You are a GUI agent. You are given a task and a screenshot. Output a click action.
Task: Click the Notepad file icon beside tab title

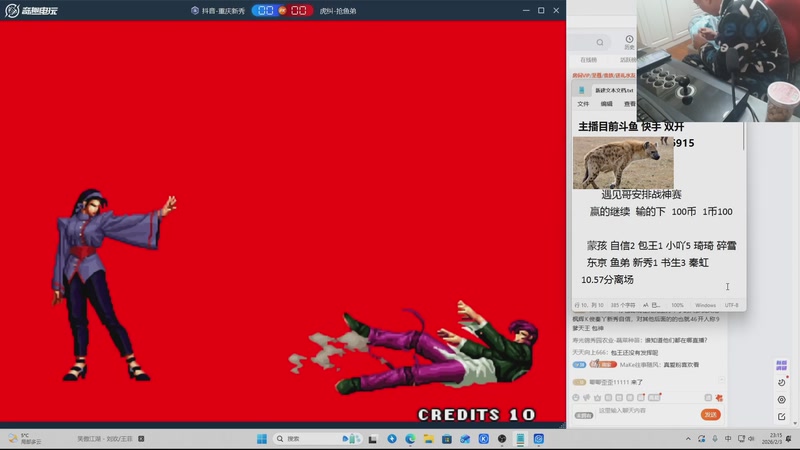click(582, 90)
